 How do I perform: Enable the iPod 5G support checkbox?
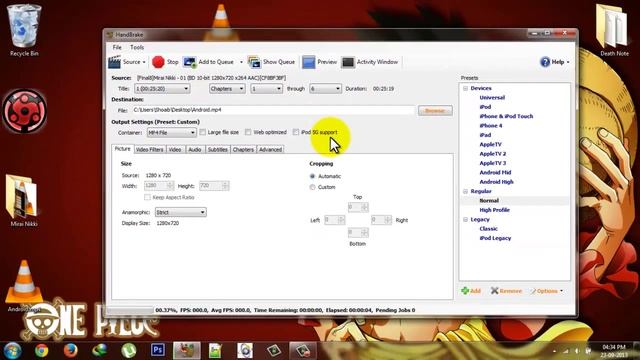tap(296, 132)
